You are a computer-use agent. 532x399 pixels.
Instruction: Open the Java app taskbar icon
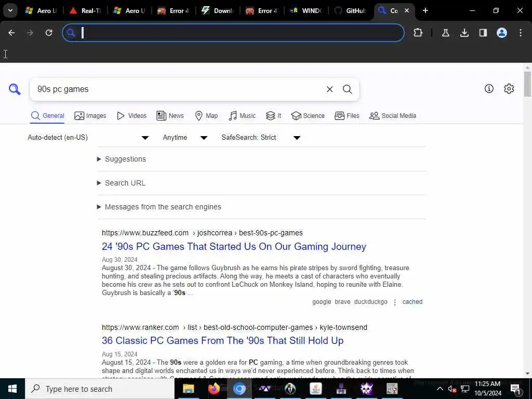click(315, 389)
